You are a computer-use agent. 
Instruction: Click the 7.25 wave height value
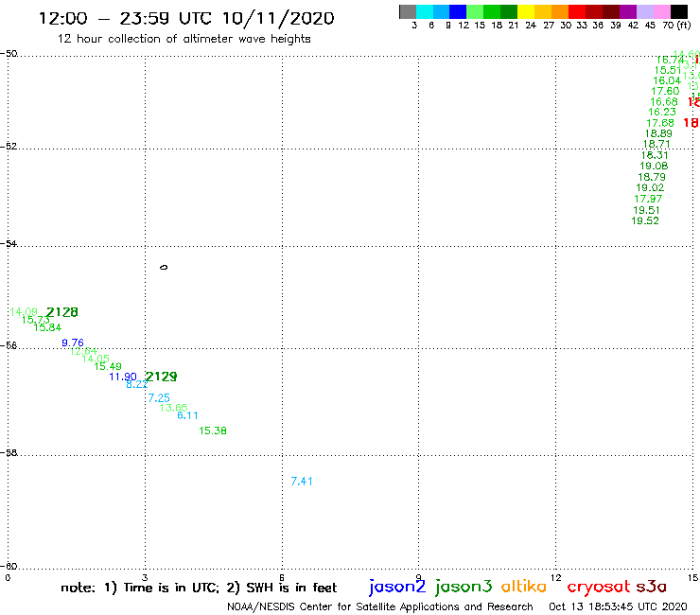tap(159, 397)
